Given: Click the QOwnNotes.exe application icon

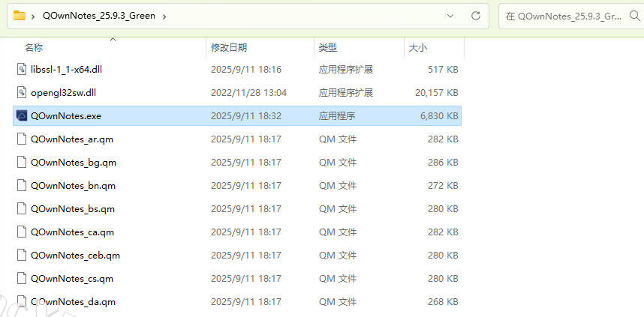Looking at the screenshot, I should coord(21,115).
